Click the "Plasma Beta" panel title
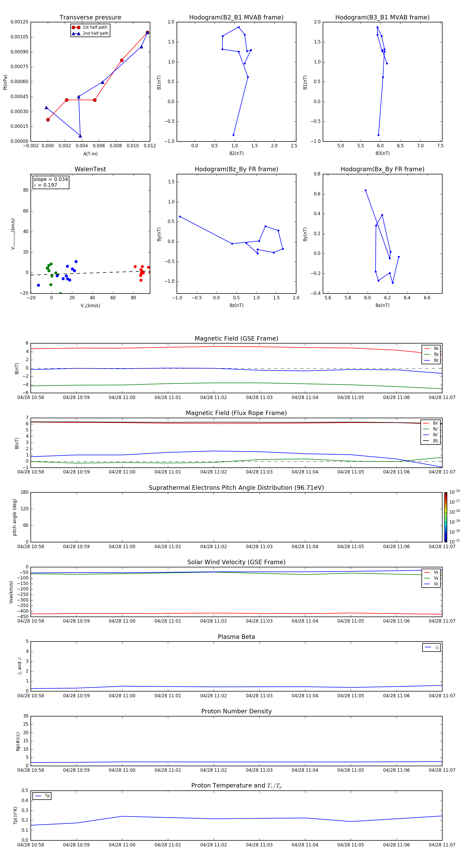This screenshot has height=868, width=473. pyautogui.click(x=236, y=637)
